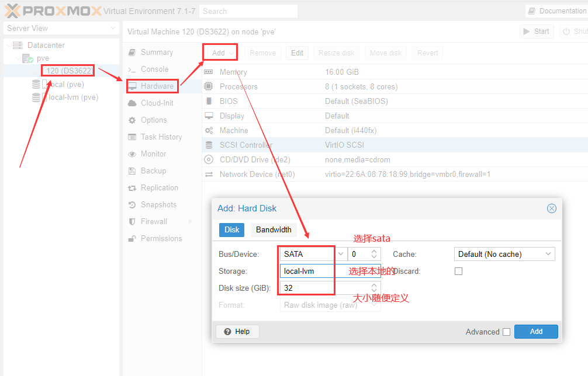Screen dimensions: 588x376
Task: Click the Help button
Action: [237, 332]
